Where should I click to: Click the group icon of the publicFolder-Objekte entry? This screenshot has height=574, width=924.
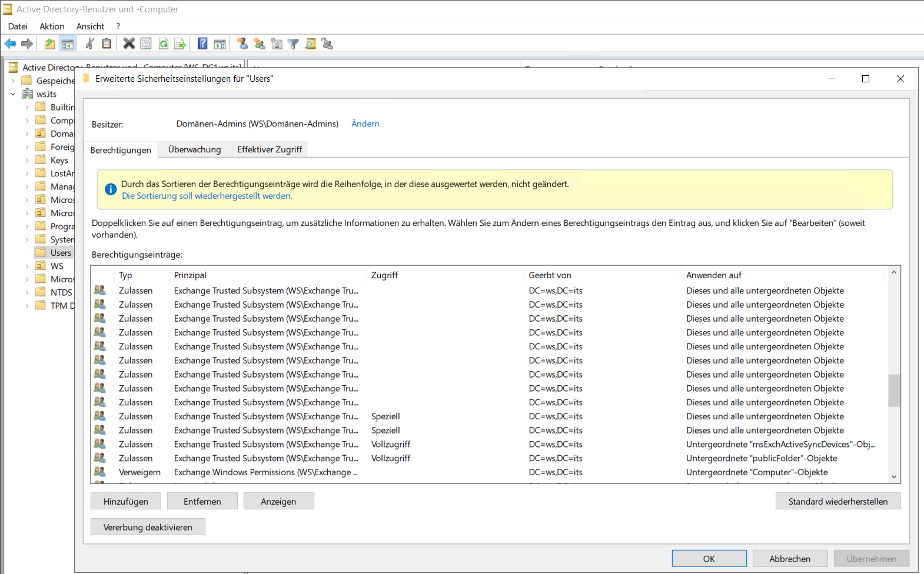[100, 458]
